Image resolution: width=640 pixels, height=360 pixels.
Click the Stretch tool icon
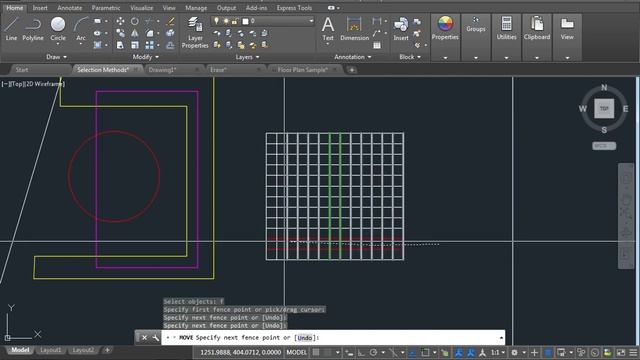click(120, 45)
